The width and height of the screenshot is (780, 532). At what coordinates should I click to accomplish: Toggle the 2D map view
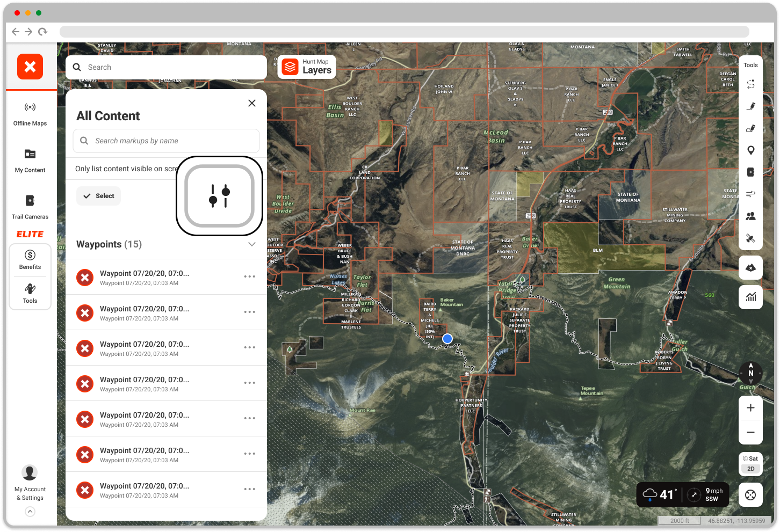(x=751, y=469)
